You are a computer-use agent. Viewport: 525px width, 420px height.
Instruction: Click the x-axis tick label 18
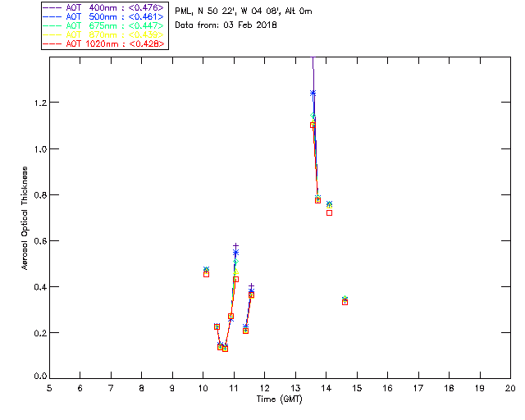(x=449, y=388)
